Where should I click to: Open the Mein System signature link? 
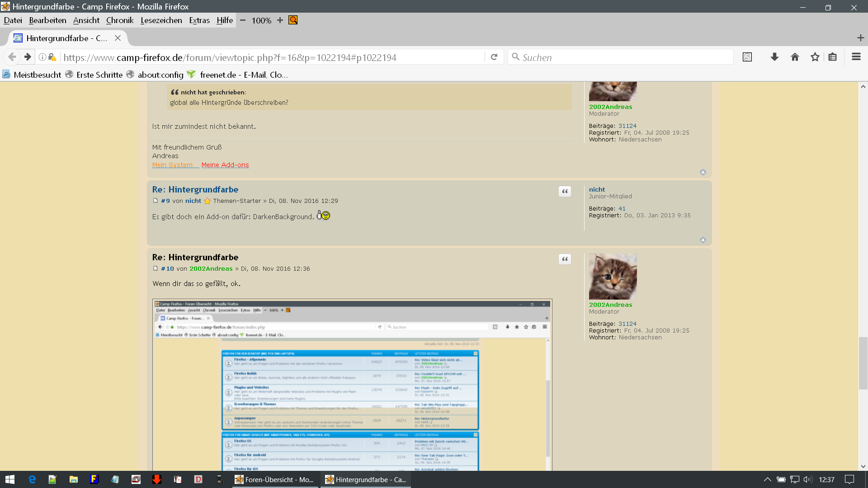pyautogui.click(x=172, y=165)
